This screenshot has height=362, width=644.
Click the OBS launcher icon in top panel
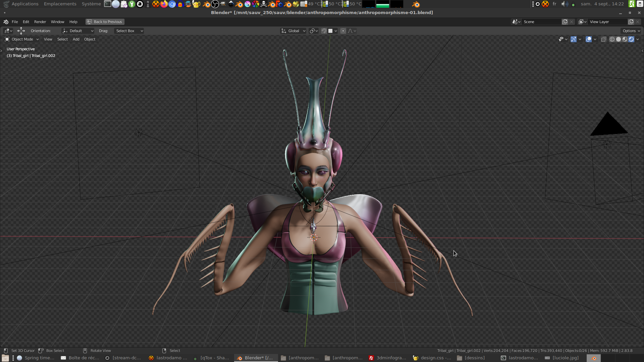(x=215, y=4)
